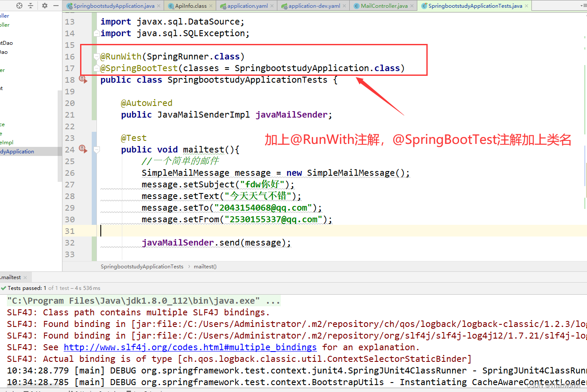
Task: Close the SpringbootstudyApplicationTests.java tab
Action: click(x=526, y=6)
